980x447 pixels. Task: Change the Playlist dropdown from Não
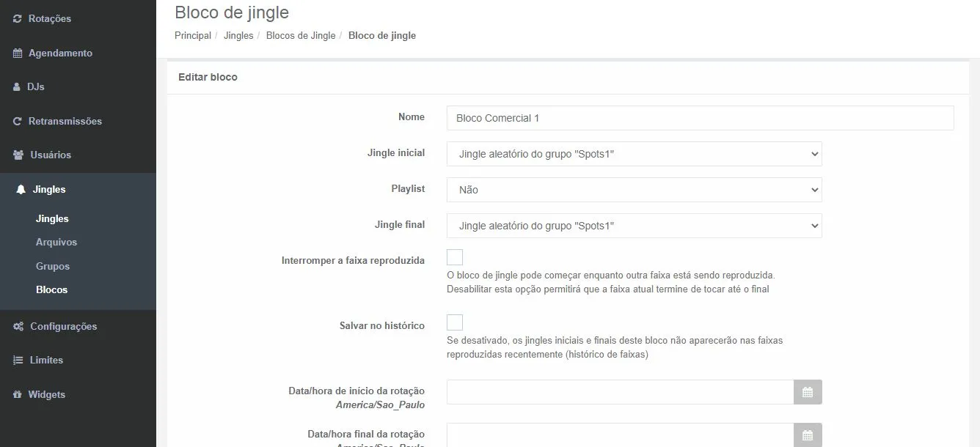pos(634,190)
